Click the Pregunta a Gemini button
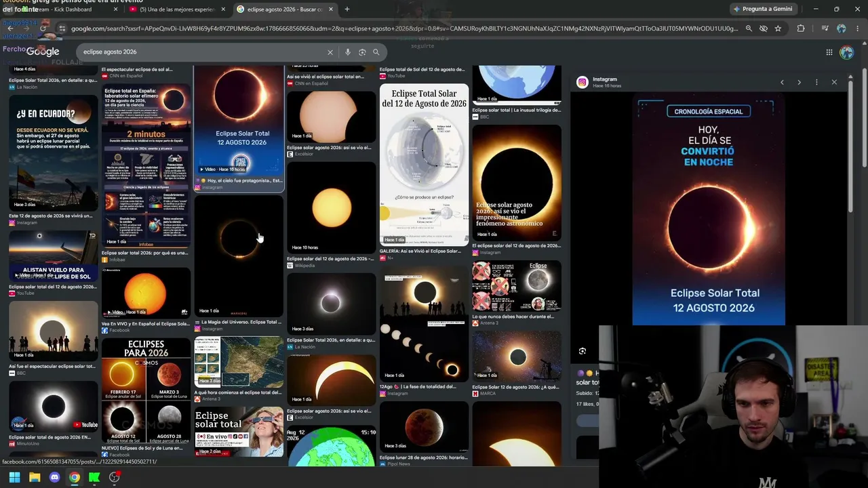868x488 pixels. pos(762,9)
